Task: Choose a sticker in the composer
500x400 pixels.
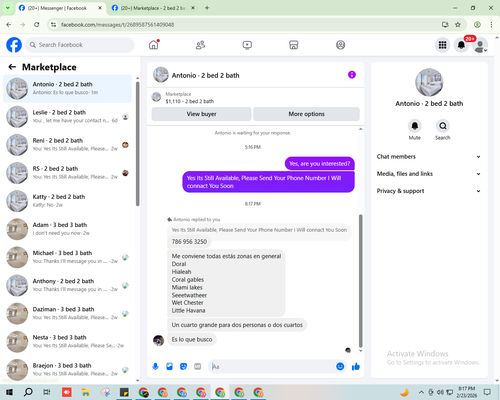Action: (x=183, y=367)
